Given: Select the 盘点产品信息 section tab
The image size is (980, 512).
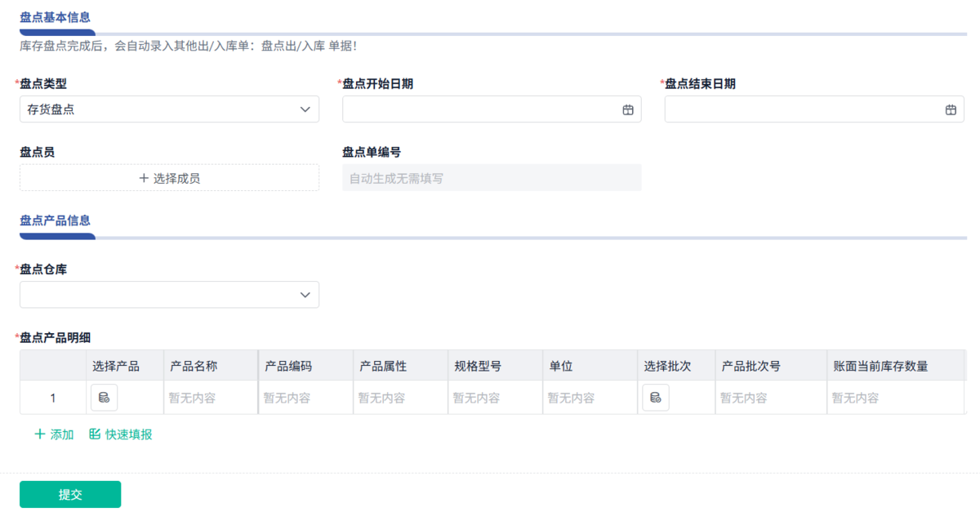Looking at the screenshot, I should (56, 220).
